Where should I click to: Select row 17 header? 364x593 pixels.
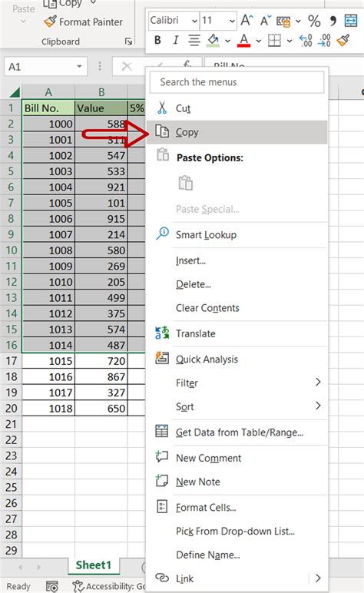pos(12,361)
